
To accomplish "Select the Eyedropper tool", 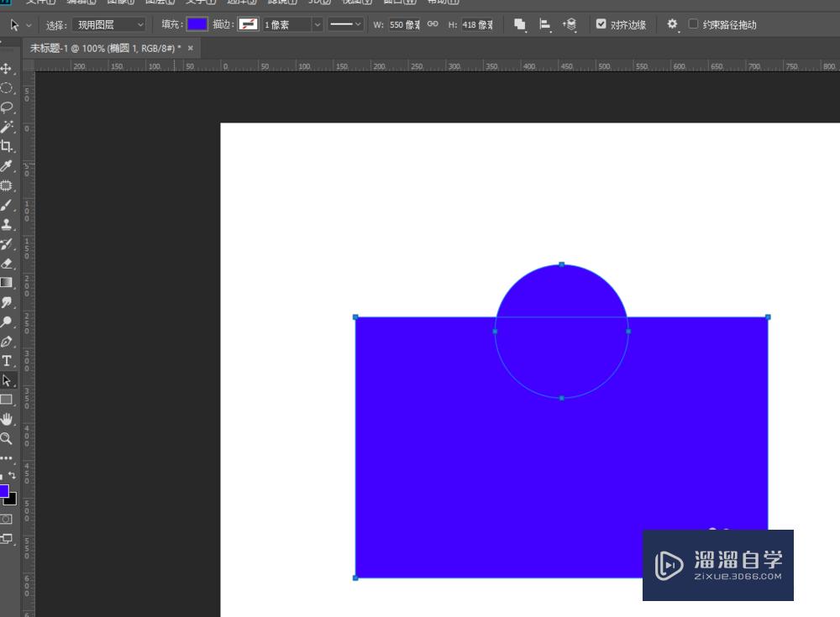I will coord(7,166).
